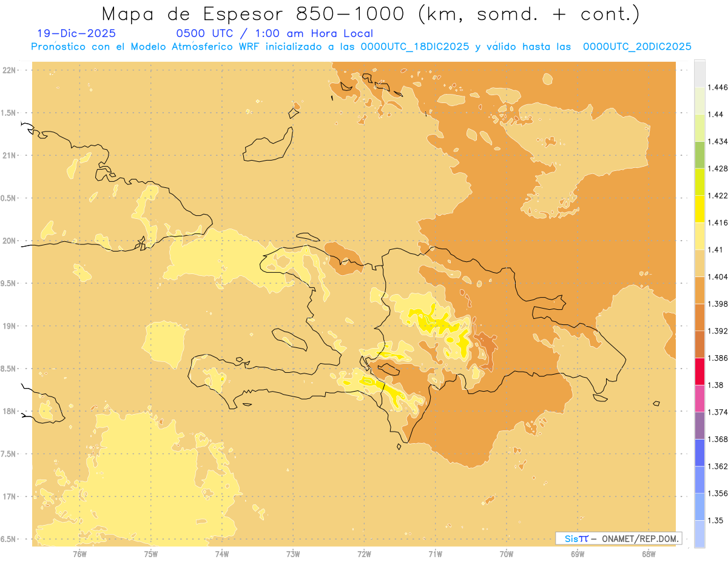Image resolution: width=728 pixels, height=562 pixels.
Task: Click the legend value 1.398
Action: (x=718, y=304)
